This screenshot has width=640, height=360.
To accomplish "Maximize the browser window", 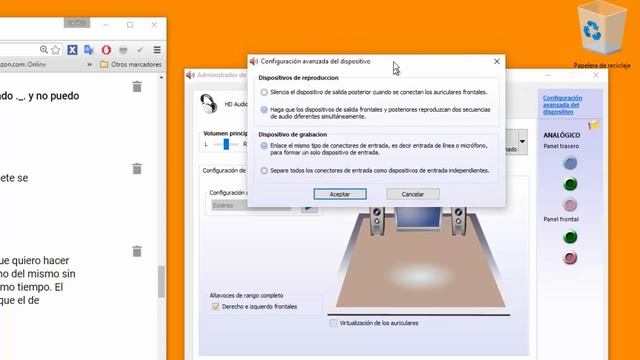I will coord(130,25).
